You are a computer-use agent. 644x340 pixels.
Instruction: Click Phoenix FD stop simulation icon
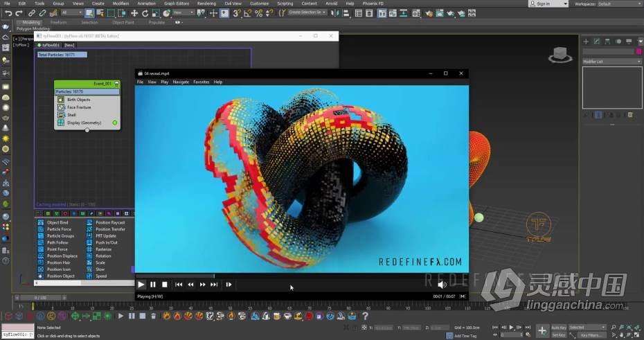(142, 316)
